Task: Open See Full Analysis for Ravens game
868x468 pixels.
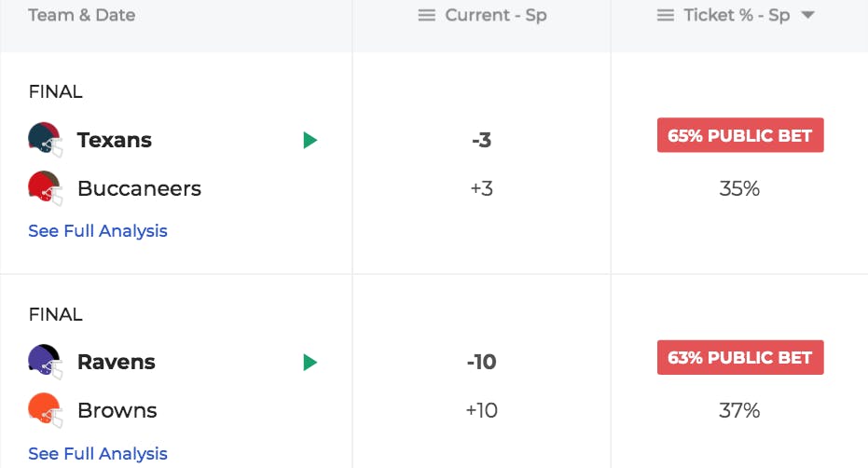Action: click(97, 453)
